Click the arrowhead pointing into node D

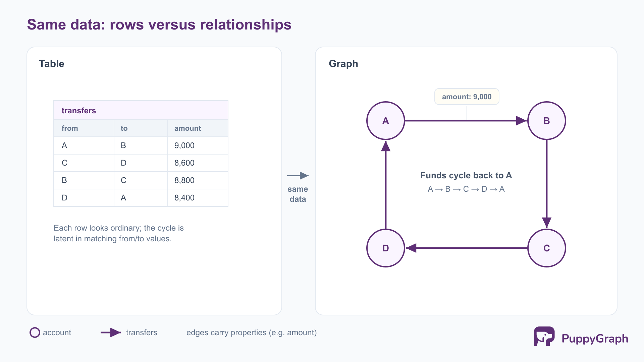click(x=411, y=248)
